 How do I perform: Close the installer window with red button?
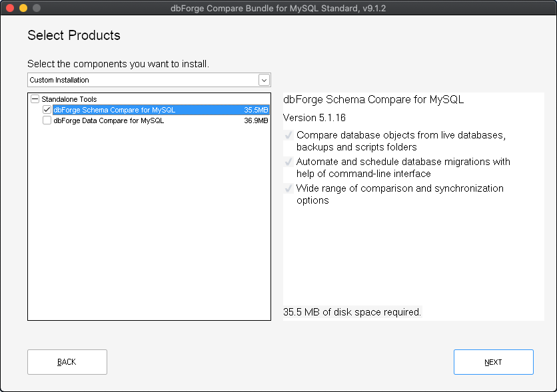click(x=10, y=8)
